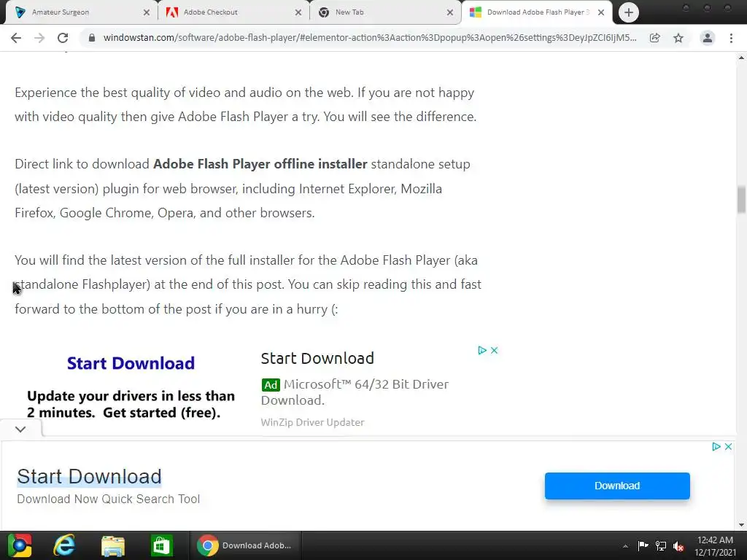This screenshot has width=747, height=560.
Task: Collapse the bottom anchor ad chevron
Action: (x=20, y=429)
